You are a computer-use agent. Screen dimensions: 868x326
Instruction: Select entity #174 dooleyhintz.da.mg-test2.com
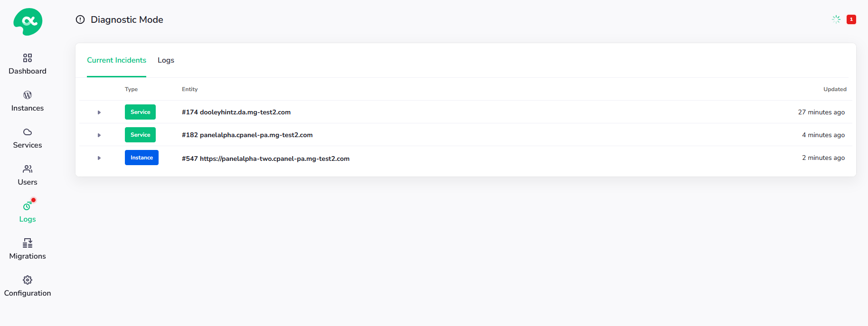pos(236,112)
